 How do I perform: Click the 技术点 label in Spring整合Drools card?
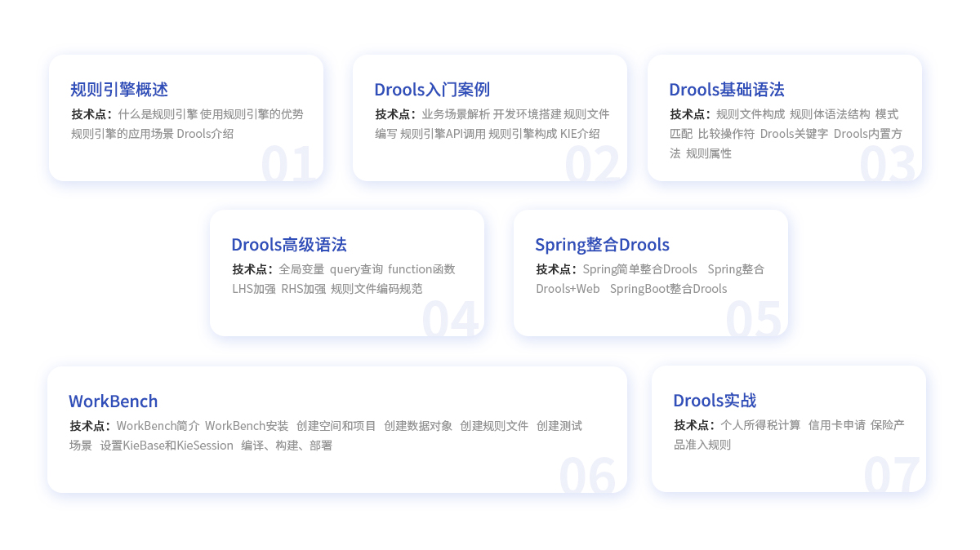coord(557,269)
